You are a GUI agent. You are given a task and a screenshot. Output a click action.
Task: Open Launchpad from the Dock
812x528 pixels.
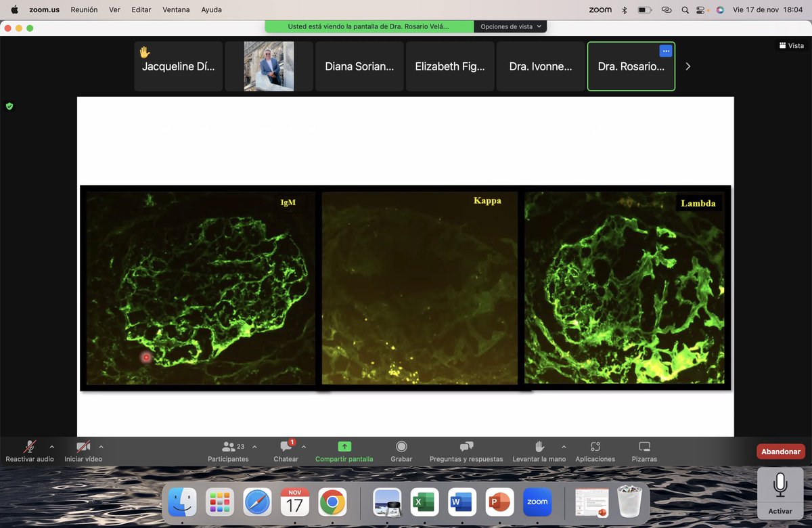coord(219,502)
